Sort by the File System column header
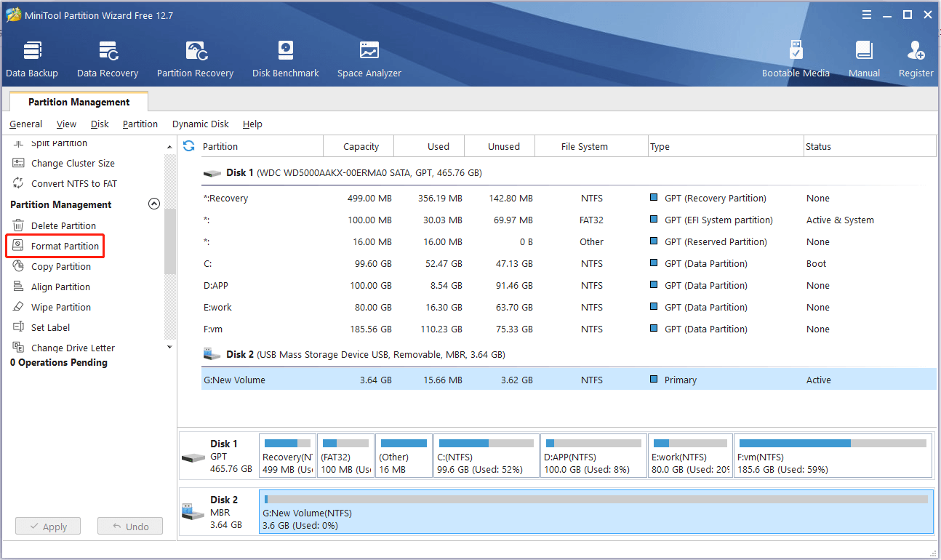 point(591,146)
